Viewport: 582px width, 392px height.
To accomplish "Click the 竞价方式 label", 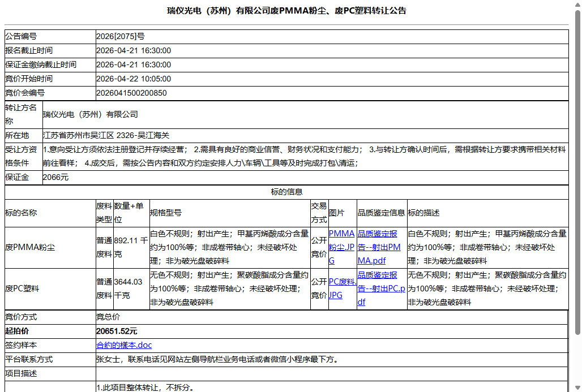I will point(21,317).
